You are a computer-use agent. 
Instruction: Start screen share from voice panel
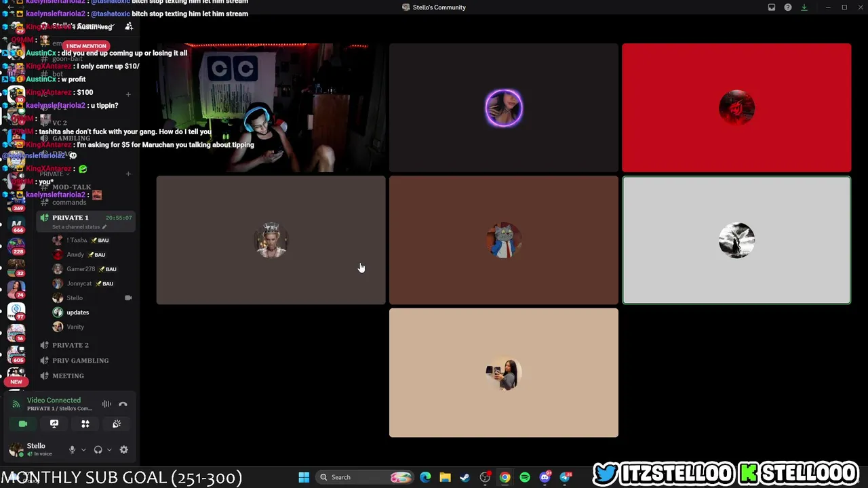[x=54, y=424]
